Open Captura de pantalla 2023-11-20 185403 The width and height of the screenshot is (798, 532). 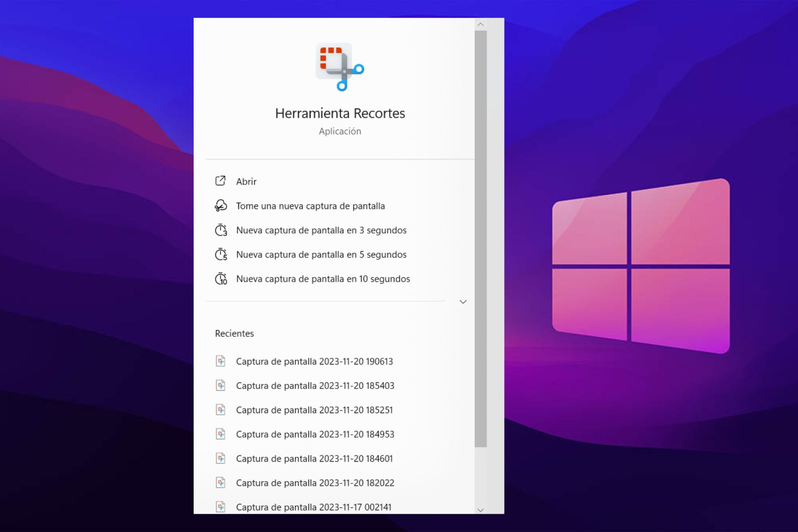click(x=315, y=386)
